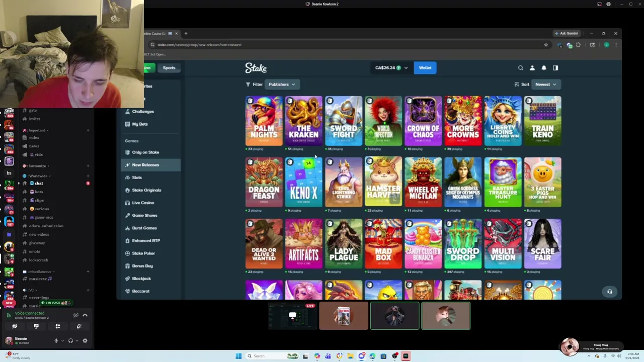Viewport: 644px width, 362px height.
Task: Open Enhanced RTP in sidebar
Action: (150, 240)
